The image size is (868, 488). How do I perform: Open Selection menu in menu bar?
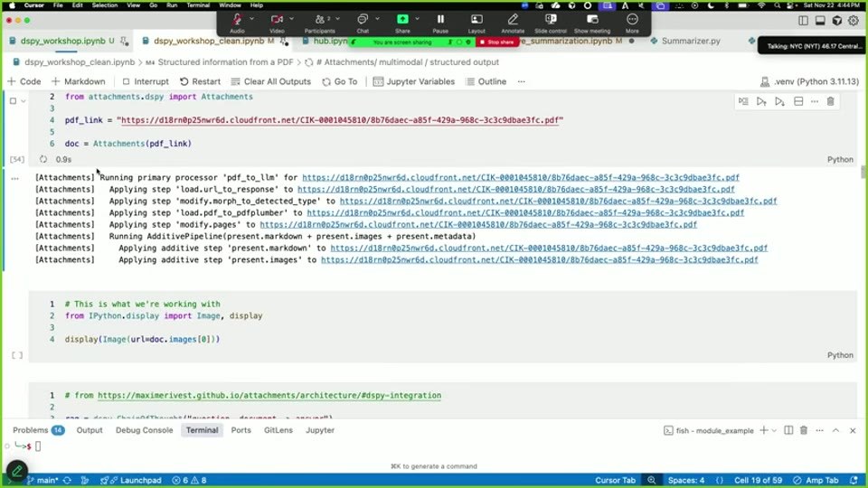click(105, 5)
